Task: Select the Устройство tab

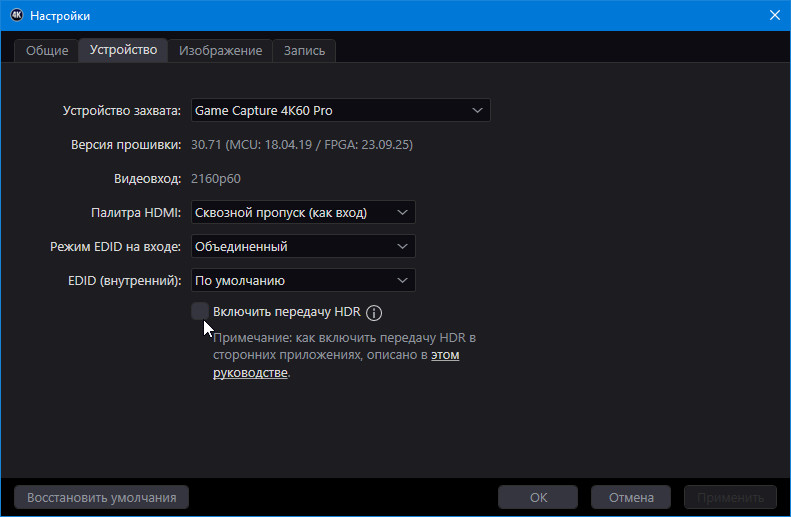Action: (x=123, y=50)
